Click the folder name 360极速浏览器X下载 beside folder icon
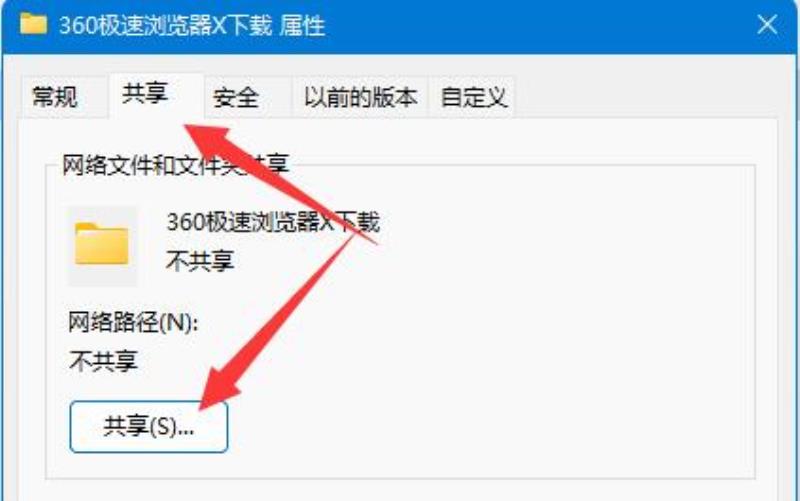800x501 pixels. pyautogui.click(x=273, y=222)
